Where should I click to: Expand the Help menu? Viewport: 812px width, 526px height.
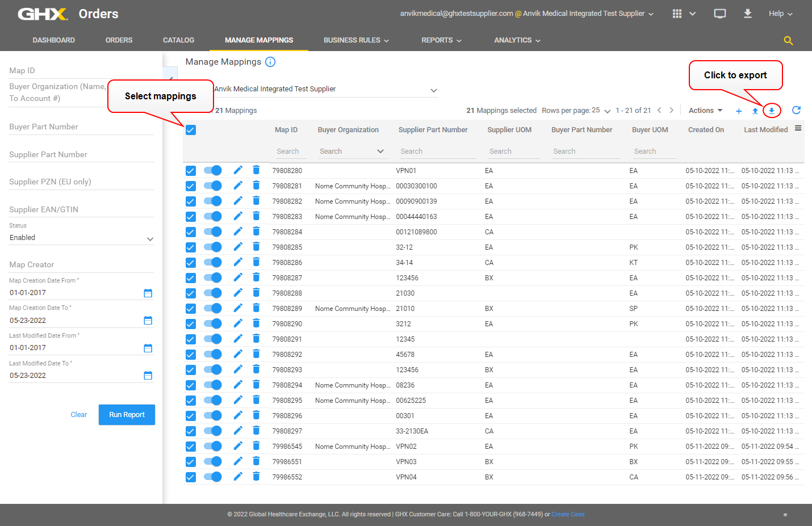point(781,14)
